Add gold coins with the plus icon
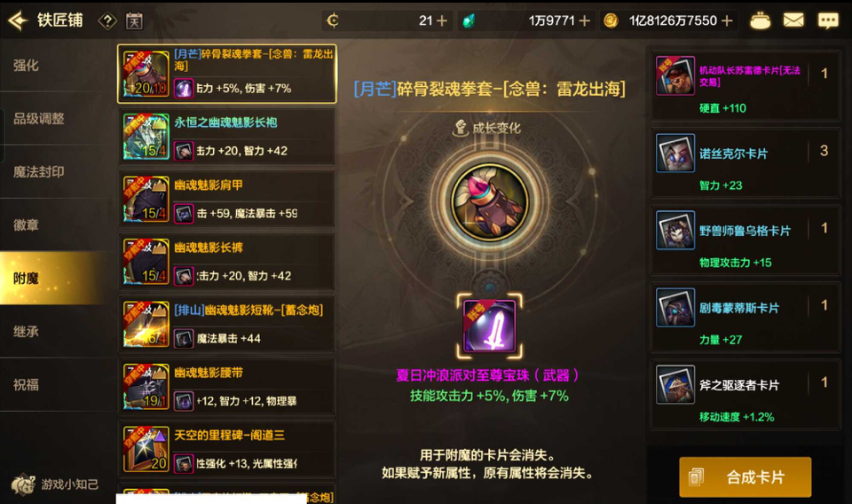The image size is (852, 504). point(727,20)
